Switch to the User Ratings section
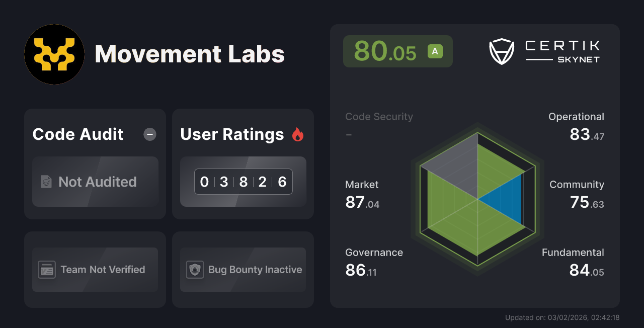 tap(231, 134)
